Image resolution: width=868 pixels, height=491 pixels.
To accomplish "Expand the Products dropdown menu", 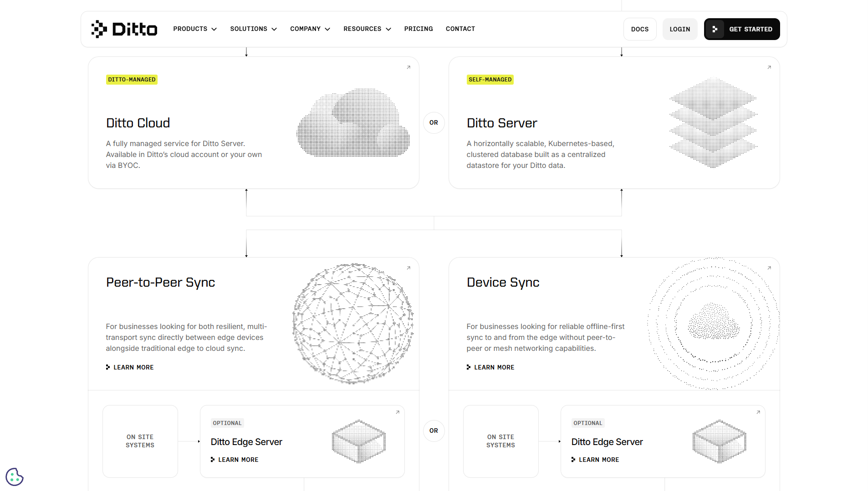I will [x=195, y=29].
